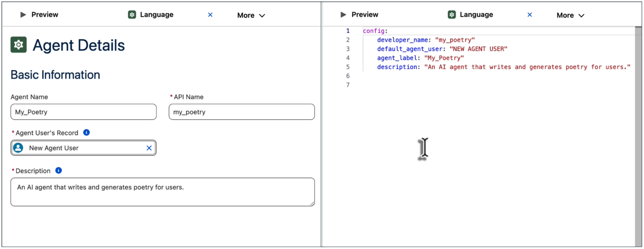Close the Language tab in left panel
The width and height of the screenshot is (644, 249).
(x=210, y=15)
